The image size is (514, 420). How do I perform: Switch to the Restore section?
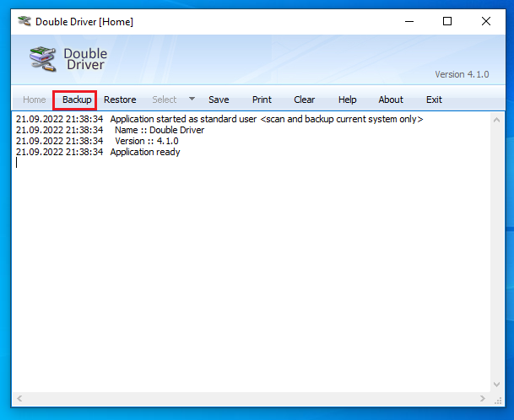(120, 100)
